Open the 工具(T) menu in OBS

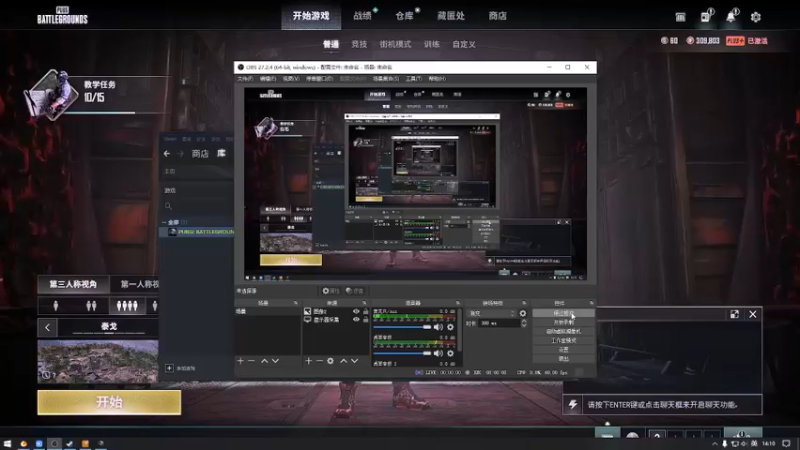[x=414, y=79]
